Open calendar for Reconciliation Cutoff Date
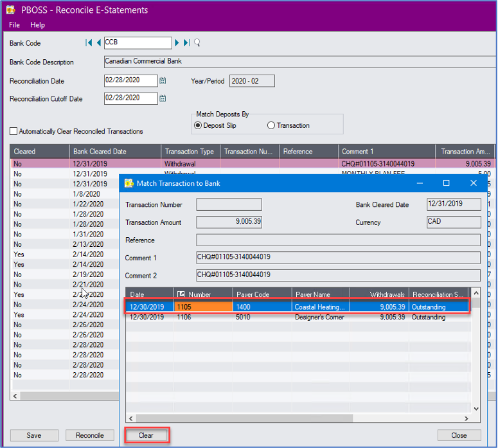The image size is (498, 448). click(x=163, y=98)
